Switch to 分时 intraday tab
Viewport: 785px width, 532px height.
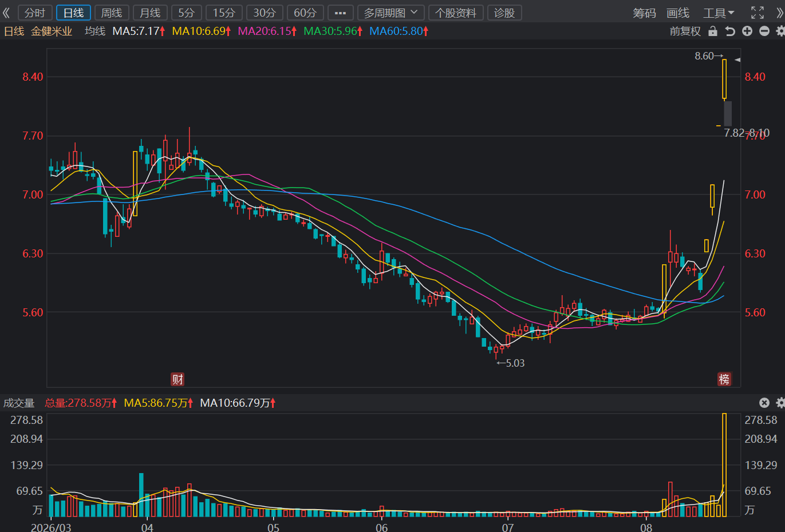pyautogui.click(x=35, y=13)
